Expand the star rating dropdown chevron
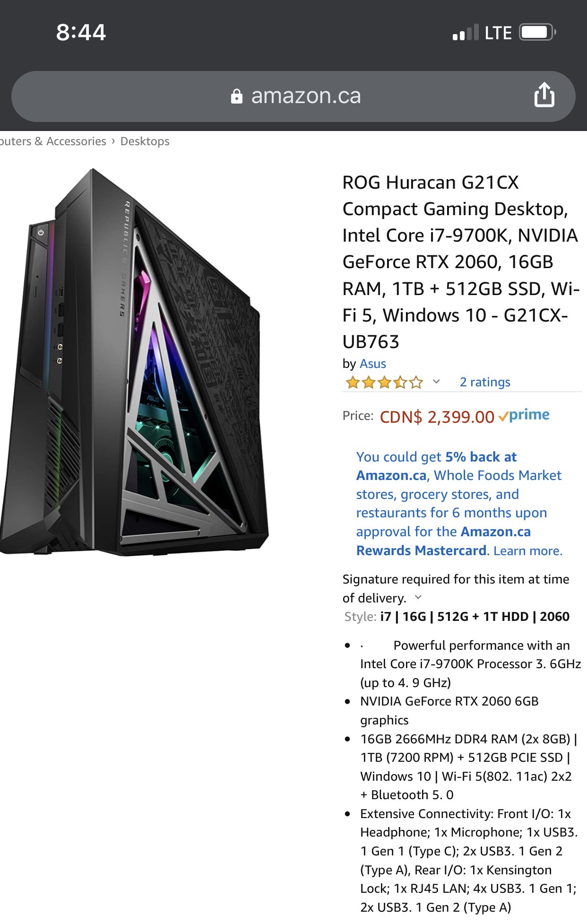Image resolution: width=587 pixels, height=924 pixels. coord(436,382)
